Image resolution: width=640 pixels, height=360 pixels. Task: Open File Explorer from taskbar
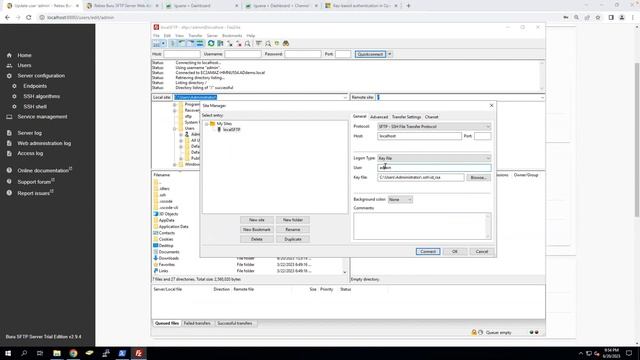[x=57, y=353]
